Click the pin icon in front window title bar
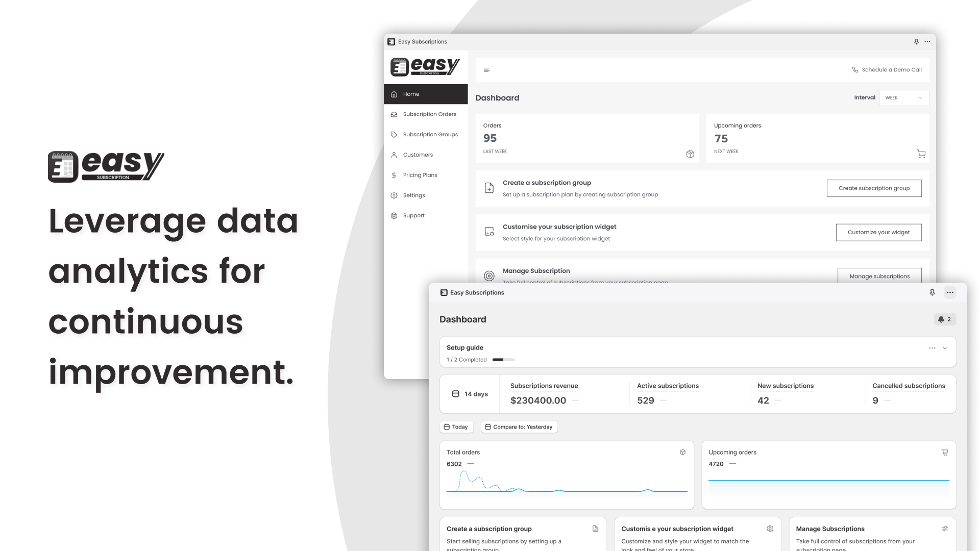 tap(932, 292)
